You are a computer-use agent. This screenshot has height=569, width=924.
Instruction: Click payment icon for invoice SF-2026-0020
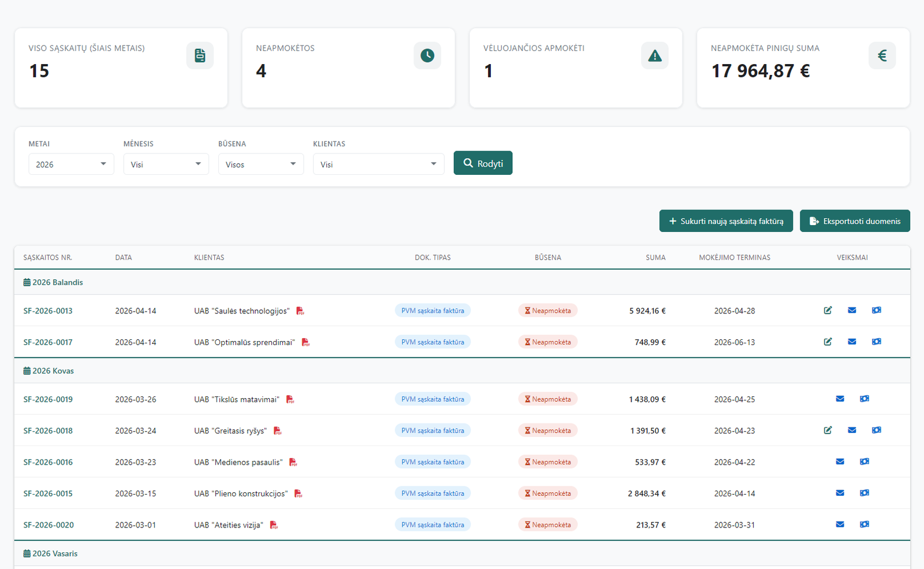[x=864, y=525]
